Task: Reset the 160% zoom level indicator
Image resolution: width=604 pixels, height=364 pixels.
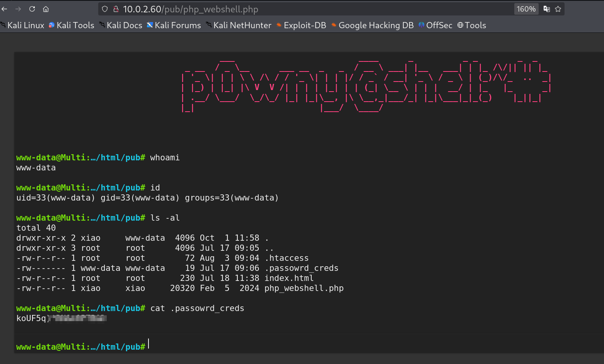Action: coord(526,9)
